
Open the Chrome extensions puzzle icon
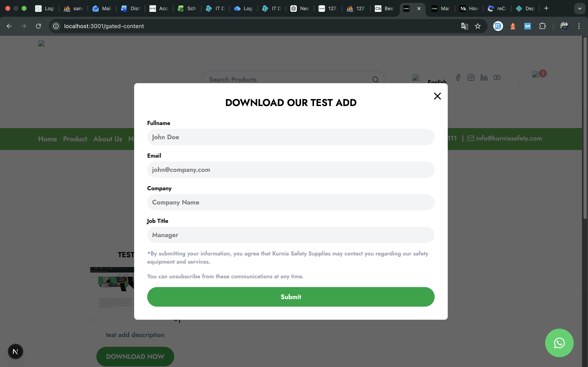point(542,26)
